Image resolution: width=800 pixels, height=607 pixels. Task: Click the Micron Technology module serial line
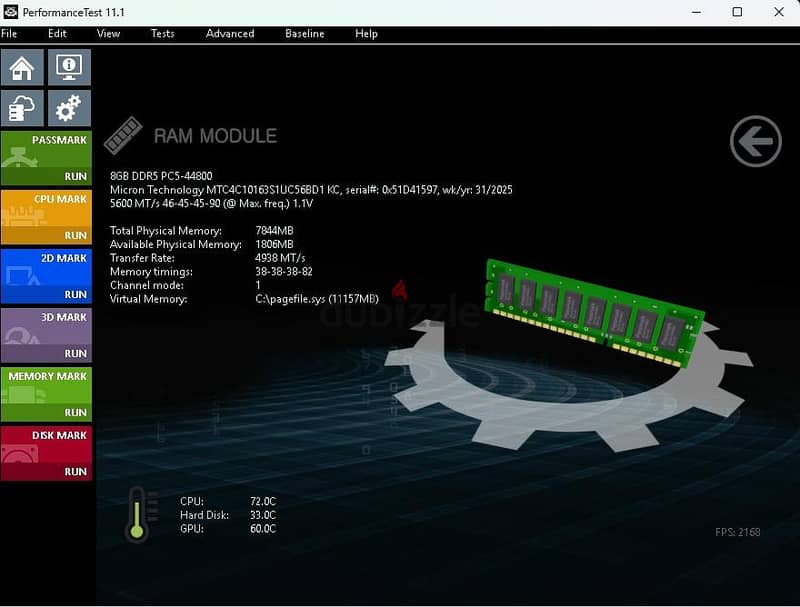tap(311, 190)
